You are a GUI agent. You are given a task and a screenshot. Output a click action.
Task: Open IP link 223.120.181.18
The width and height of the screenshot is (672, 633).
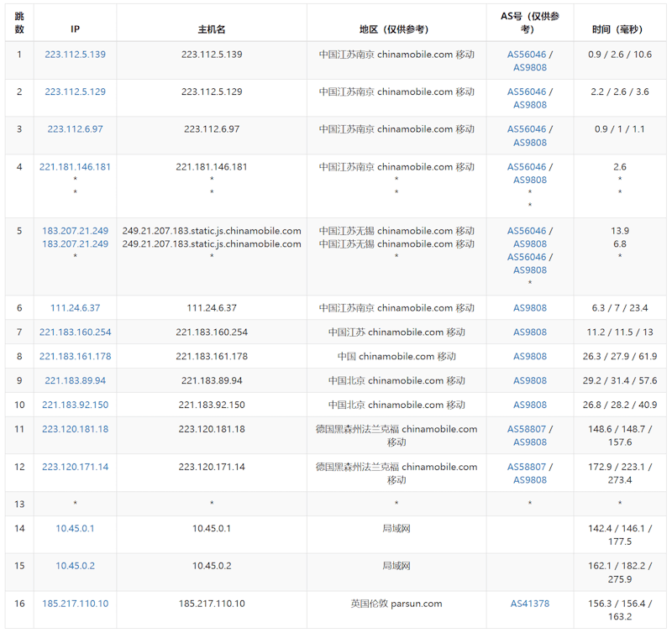[x=75, y=429]
